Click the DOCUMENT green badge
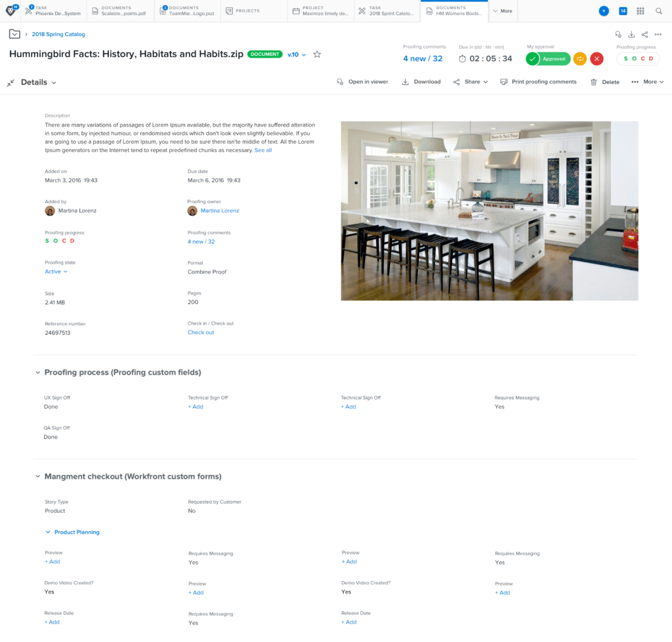 coord(265,54)
